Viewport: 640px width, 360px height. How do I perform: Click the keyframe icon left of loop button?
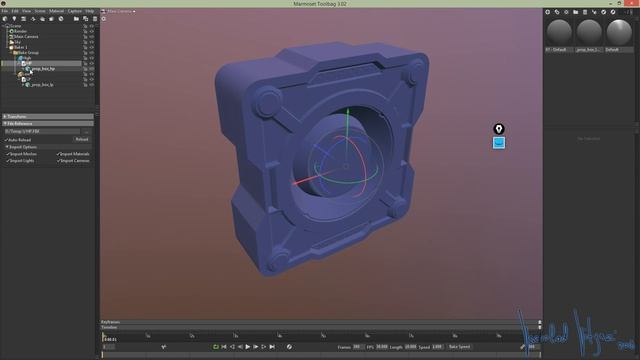tap(164, 347)
